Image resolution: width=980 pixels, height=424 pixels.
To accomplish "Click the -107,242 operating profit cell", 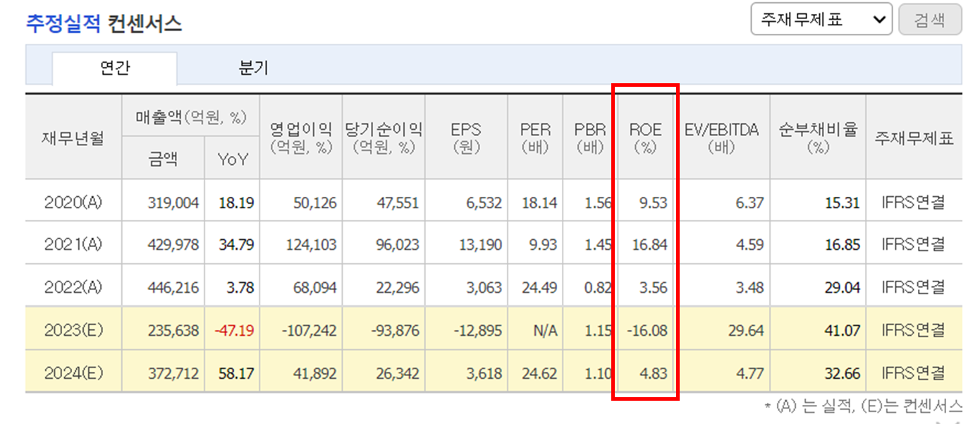I will (309, 329).
